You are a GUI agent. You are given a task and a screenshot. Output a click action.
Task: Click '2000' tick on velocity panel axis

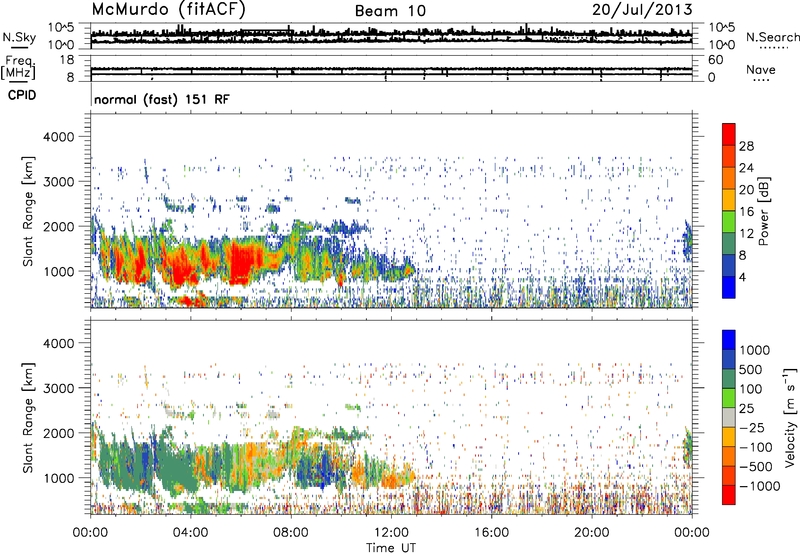click(58, 433)
